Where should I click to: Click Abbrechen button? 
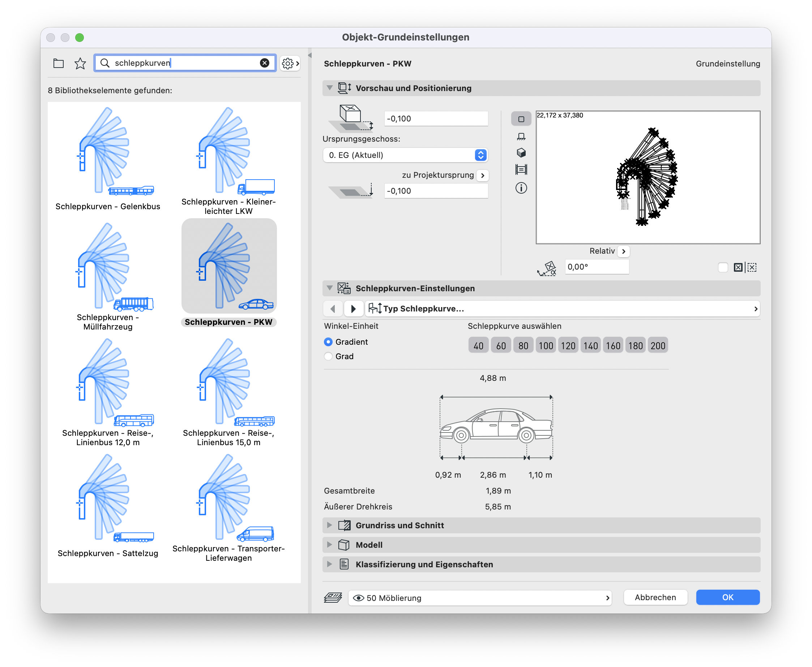tap(655, 598)
